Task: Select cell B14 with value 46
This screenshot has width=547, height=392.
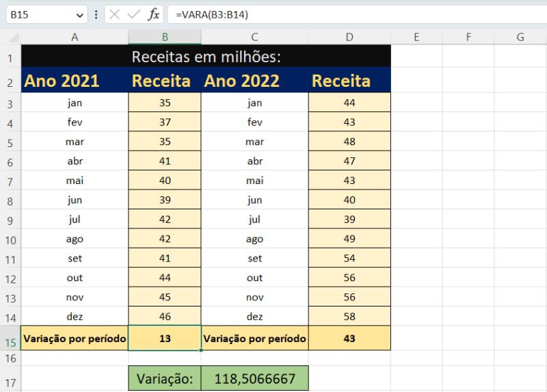Action: (x=165, y=317)
